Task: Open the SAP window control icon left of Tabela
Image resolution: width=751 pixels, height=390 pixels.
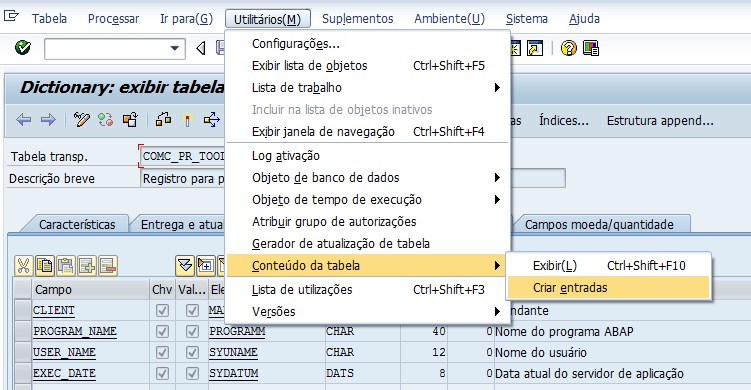Action: 11,17
